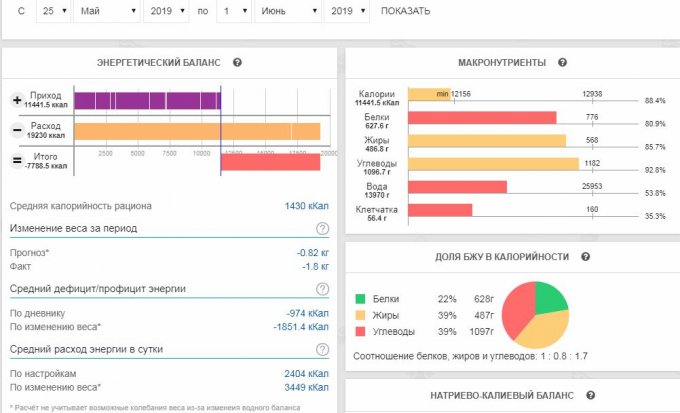Viewport: 680px width, 413px height.
Task: Click the plus icon beside Приход
Action: tap(17, 100)
